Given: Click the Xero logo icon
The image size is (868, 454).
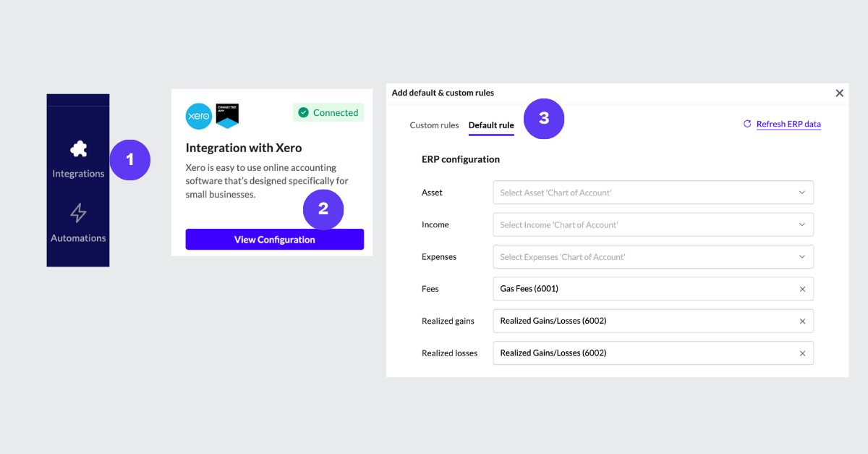Looking at the screenshot, I should (x=199, y=116).
